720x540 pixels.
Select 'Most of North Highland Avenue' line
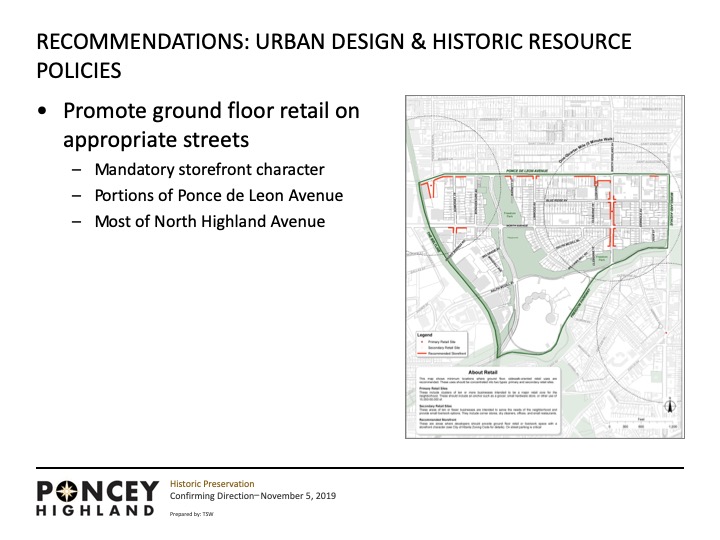coord(210,221)
